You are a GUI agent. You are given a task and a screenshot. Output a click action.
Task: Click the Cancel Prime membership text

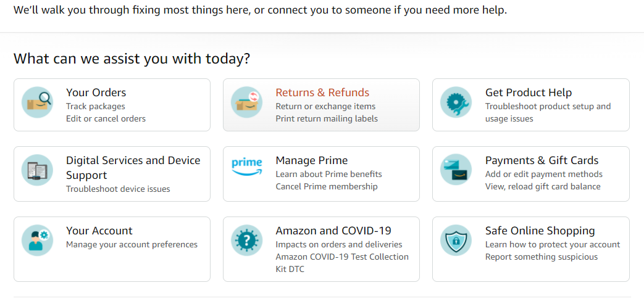327,187
